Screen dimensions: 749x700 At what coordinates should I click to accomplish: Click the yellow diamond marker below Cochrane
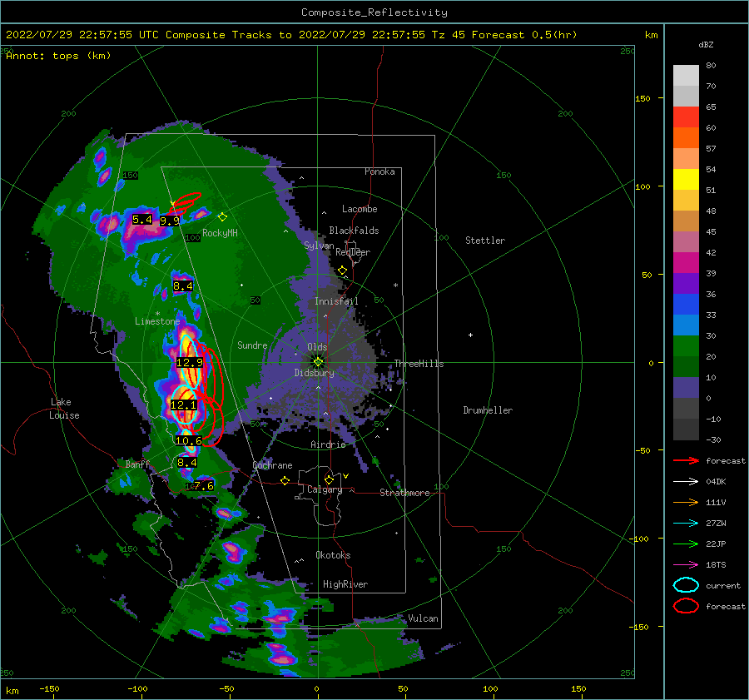(x=285, y=480)
